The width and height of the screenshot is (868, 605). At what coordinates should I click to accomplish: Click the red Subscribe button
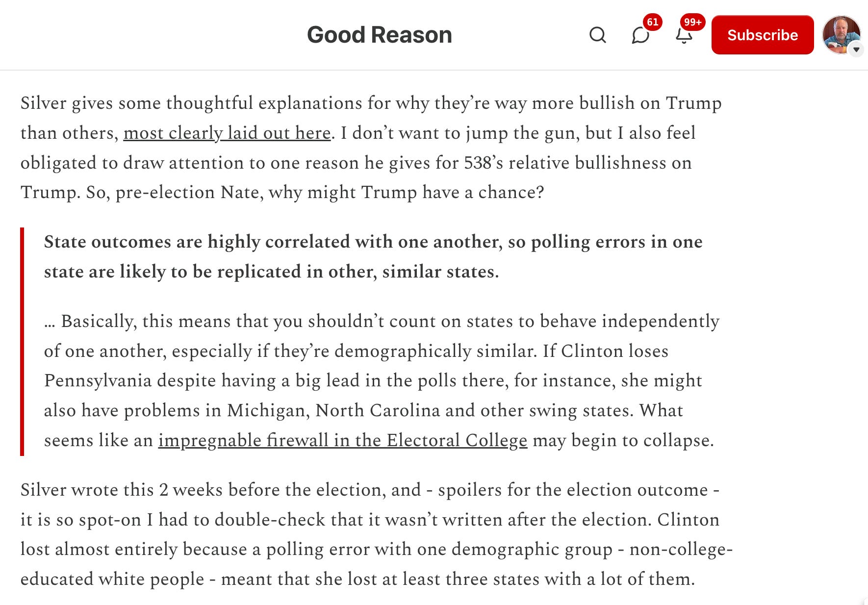pos(763,35)
